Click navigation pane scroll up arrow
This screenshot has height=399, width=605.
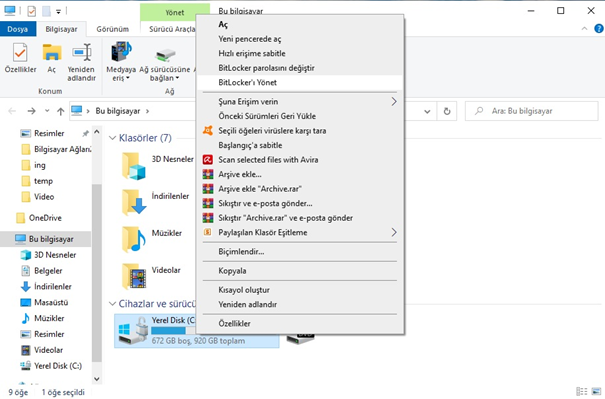pos(97,132)
